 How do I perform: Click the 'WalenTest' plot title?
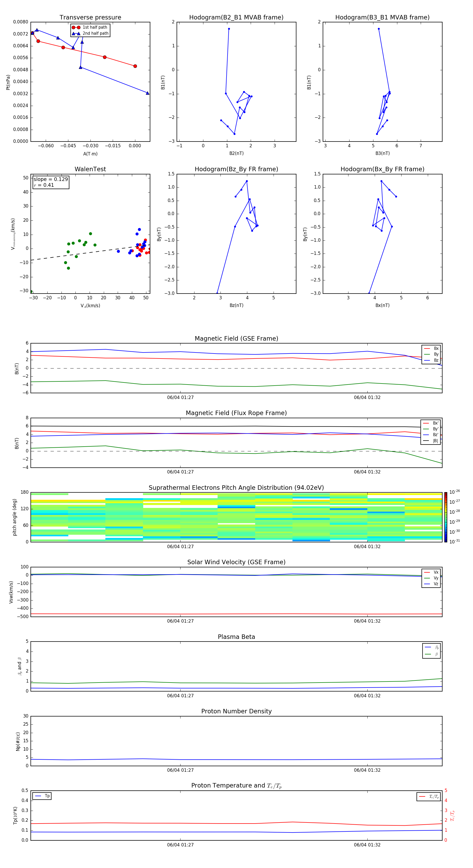click(x=90, y=169)
